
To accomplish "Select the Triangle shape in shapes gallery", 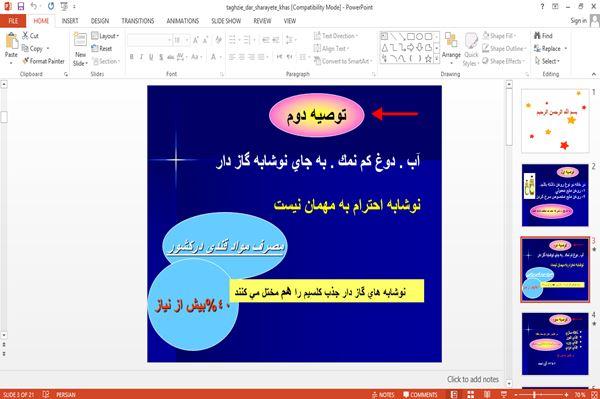I will click(384, 47).
